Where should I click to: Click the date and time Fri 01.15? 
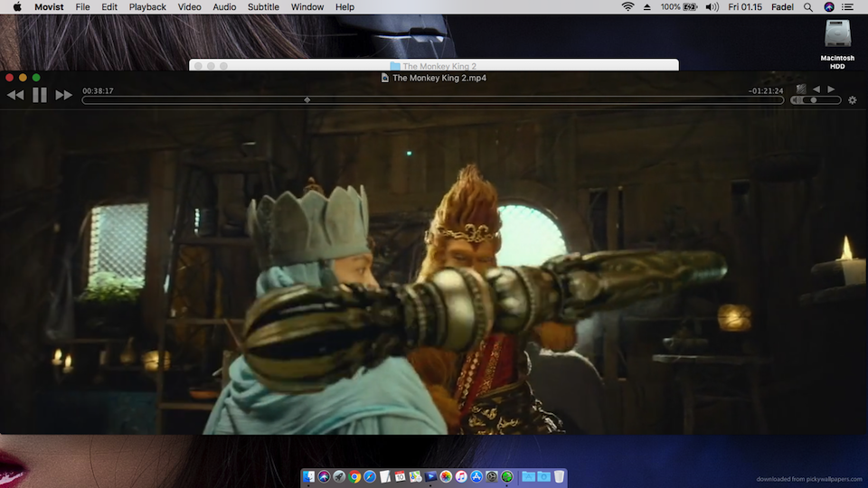click(745, 7)
